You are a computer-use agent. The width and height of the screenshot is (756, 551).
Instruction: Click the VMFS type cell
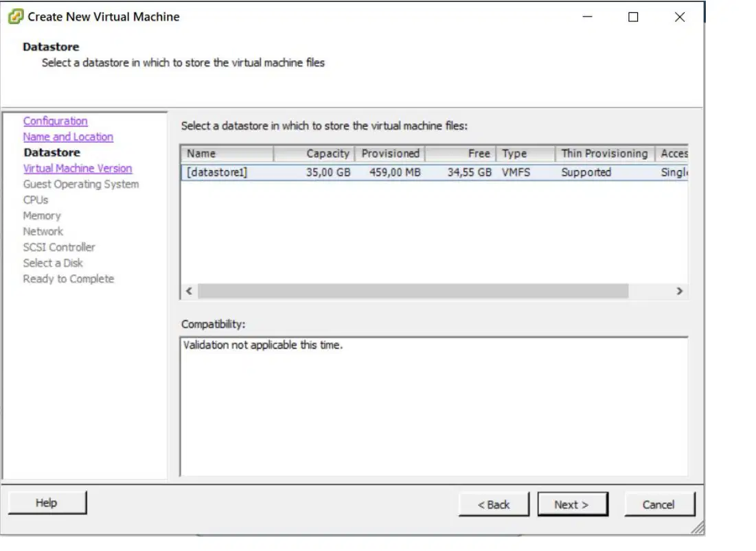point(516,172)
